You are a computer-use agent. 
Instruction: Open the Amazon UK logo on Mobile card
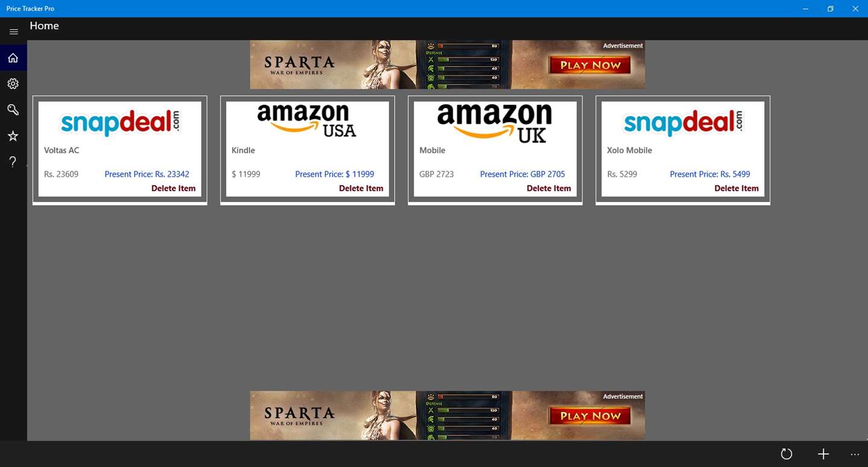pyautogui.click(x=494, y=122)
